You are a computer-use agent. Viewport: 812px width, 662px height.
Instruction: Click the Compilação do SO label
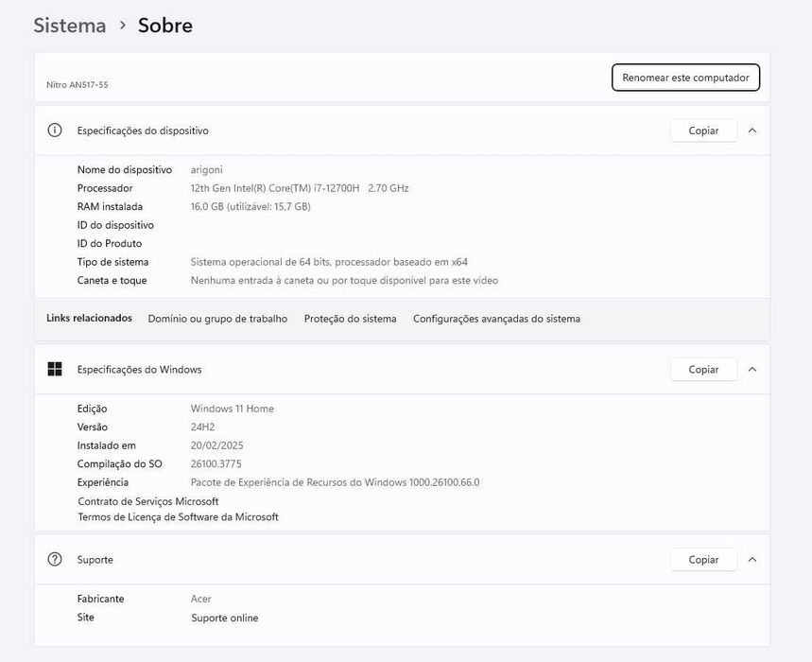pos(120,463)
